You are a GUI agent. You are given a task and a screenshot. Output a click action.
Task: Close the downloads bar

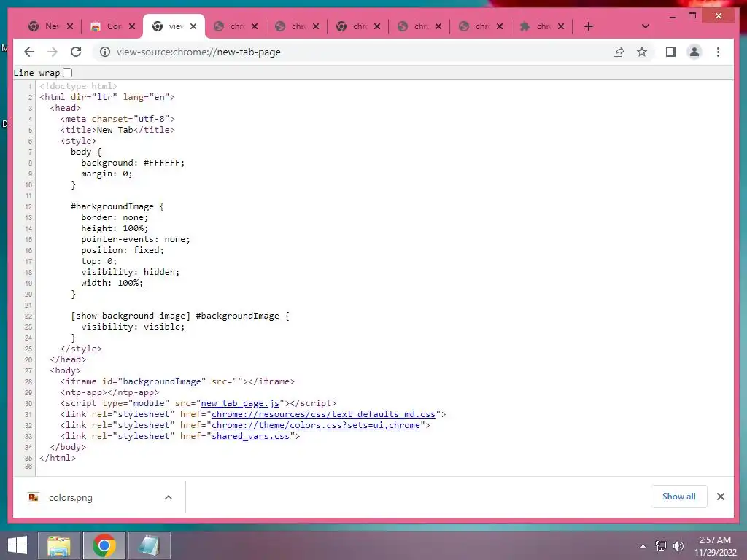point(720,497)
